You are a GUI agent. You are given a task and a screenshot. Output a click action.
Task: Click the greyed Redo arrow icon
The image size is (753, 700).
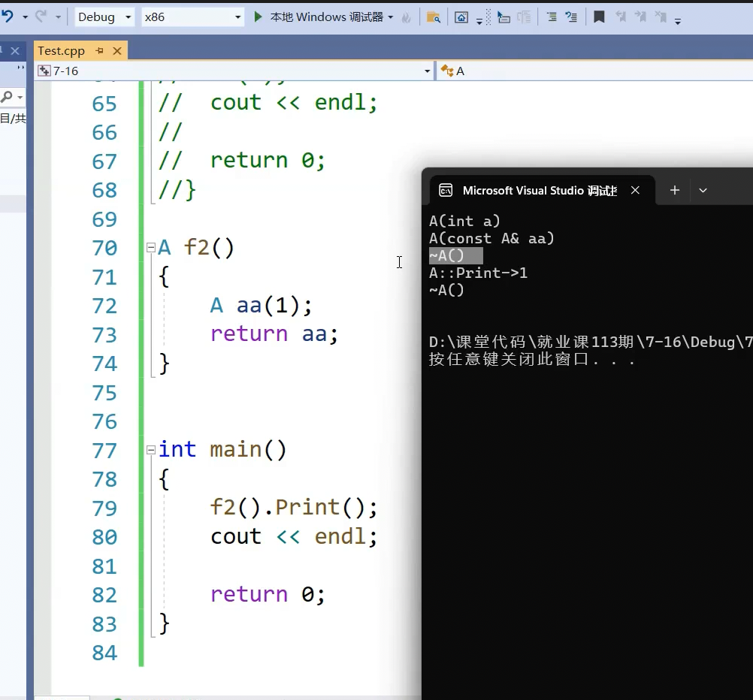click(41, 17)
